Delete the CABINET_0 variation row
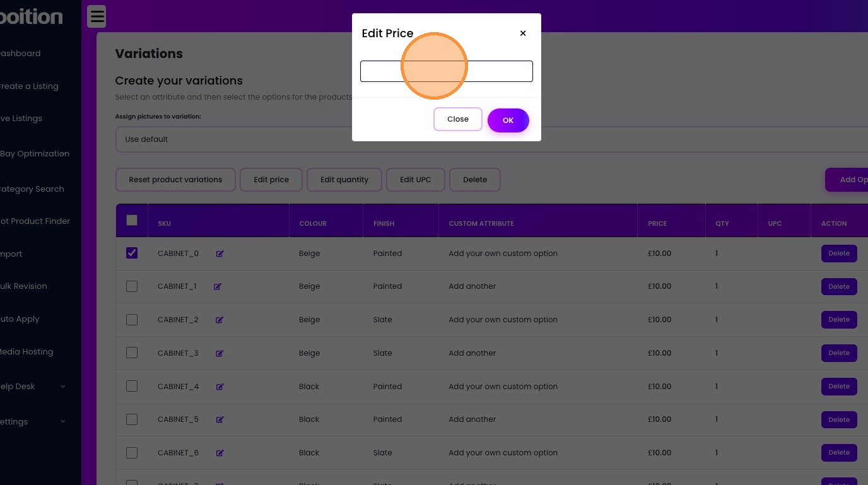868x485 pixels. click(x=839, y=254)
